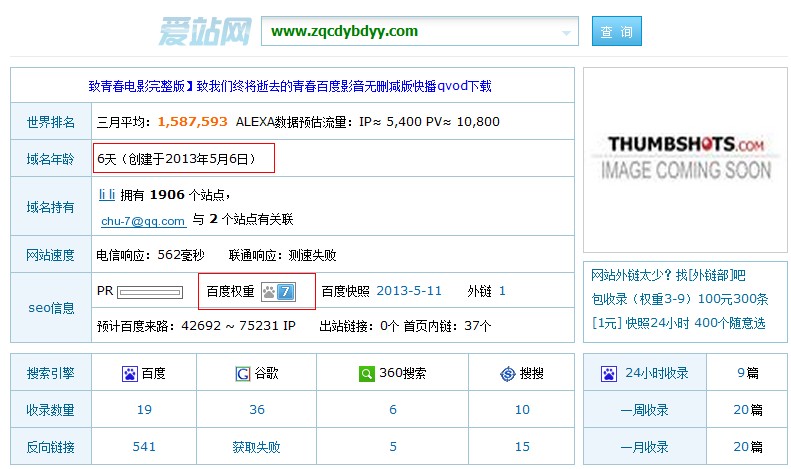Viewport: 791px width, 469px height.
Task: Click the Baidu icon beside 24小时收录
Action: point(609,374)
